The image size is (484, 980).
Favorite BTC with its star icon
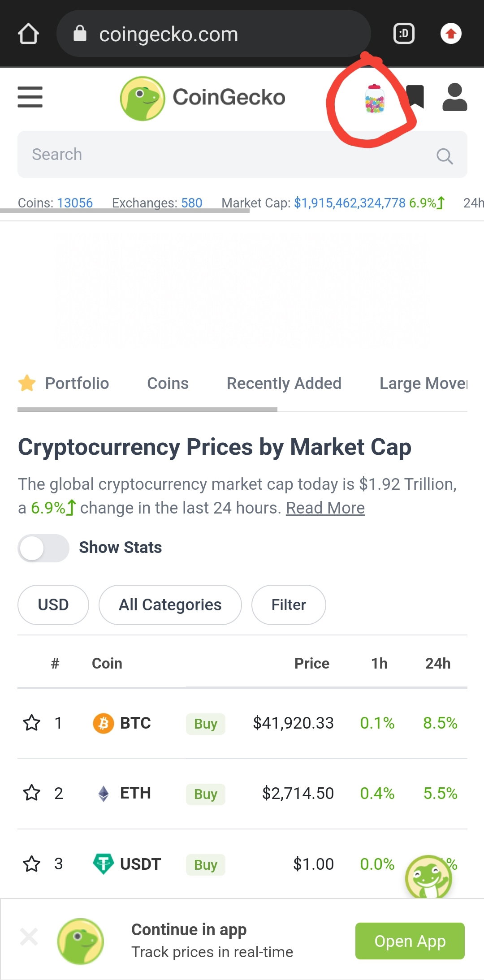[32, 723]
